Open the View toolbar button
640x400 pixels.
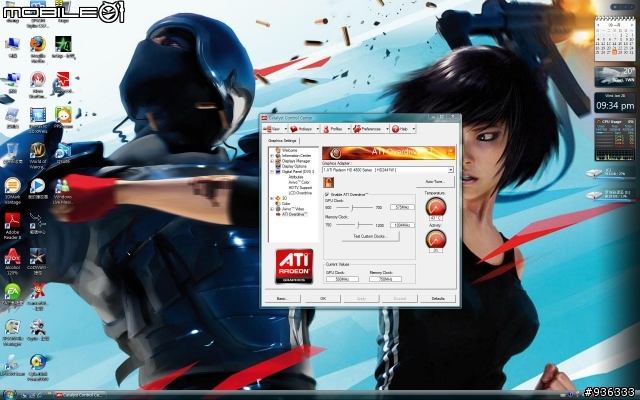click(x=272, y=129)
